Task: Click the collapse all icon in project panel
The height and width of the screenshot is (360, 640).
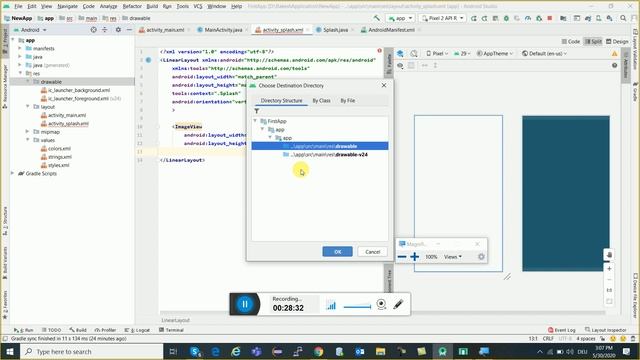Action: pos(105,30)
